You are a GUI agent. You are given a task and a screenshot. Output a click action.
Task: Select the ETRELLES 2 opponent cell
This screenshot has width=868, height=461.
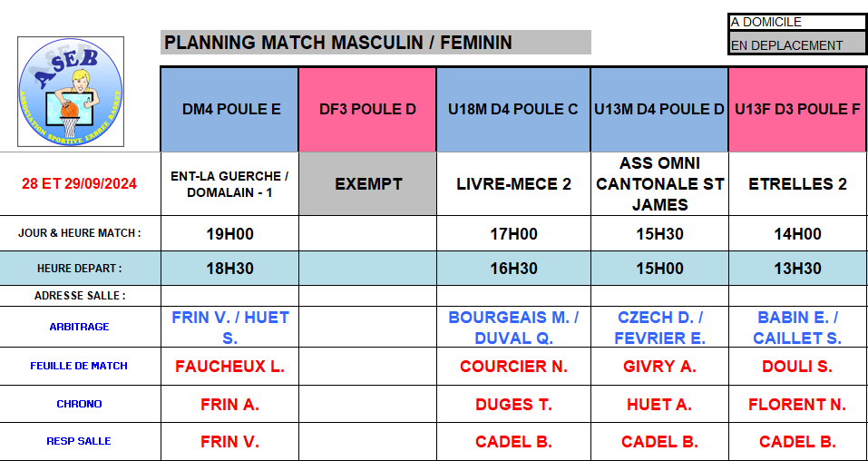click(x=797, y=184)
